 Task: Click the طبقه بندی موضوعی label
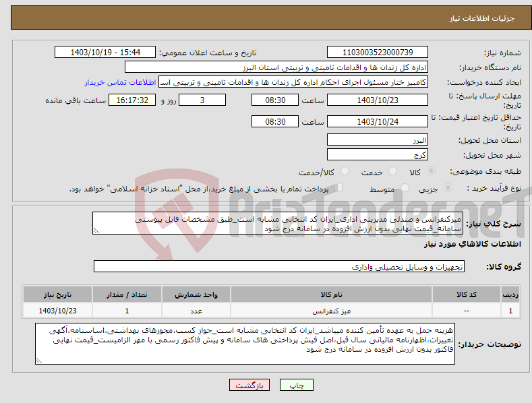click(x=486, y=171)
